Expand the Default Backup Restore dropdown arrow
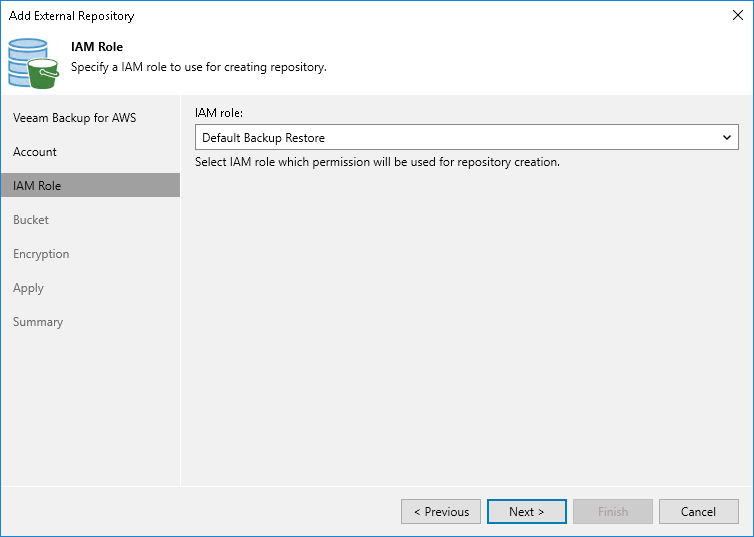The width and height of the screenshot is (754, 537). pyautogui.click(x=728, y=138)
